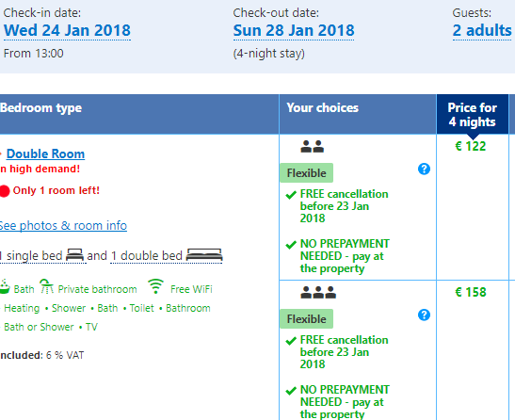Image resolution: width=515 pixels, height=420 pixels.
Task: Click the two-person occupancy icon
Action: click(312, 147)
